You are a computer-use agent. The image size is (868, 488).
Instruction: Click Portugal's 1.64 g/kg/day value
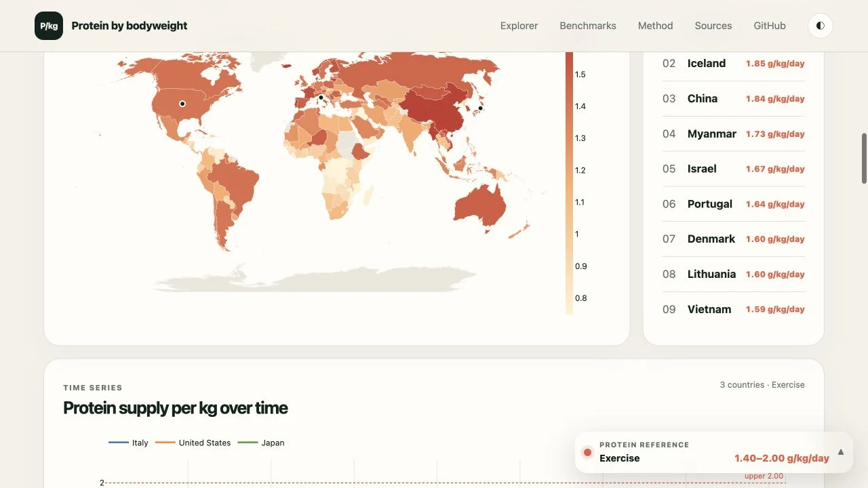click(x=775, y=204)
